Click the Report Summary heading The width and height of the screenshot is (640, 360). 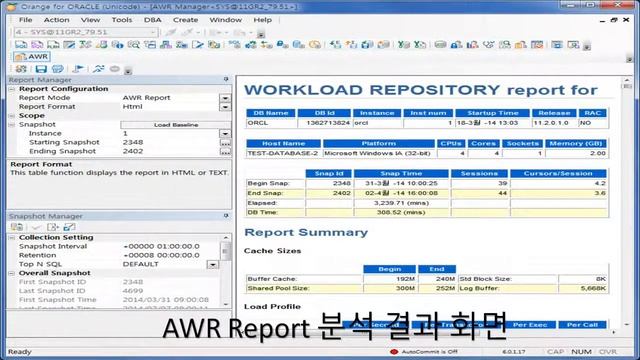306,232
